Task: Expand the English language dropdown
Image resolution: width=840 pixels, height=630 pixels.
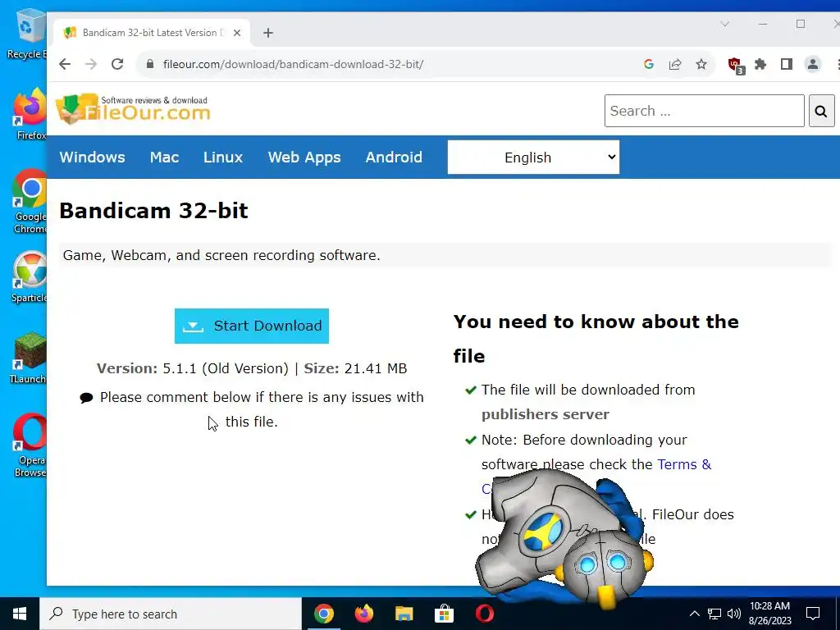Action: coord(533,157)
